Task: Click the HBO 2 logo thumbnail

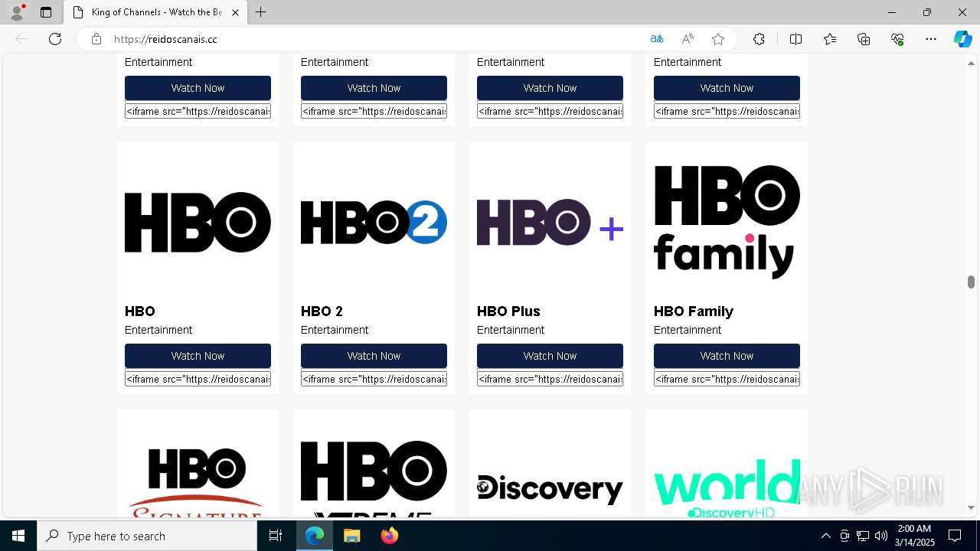Action: click(x=374, y=222)
